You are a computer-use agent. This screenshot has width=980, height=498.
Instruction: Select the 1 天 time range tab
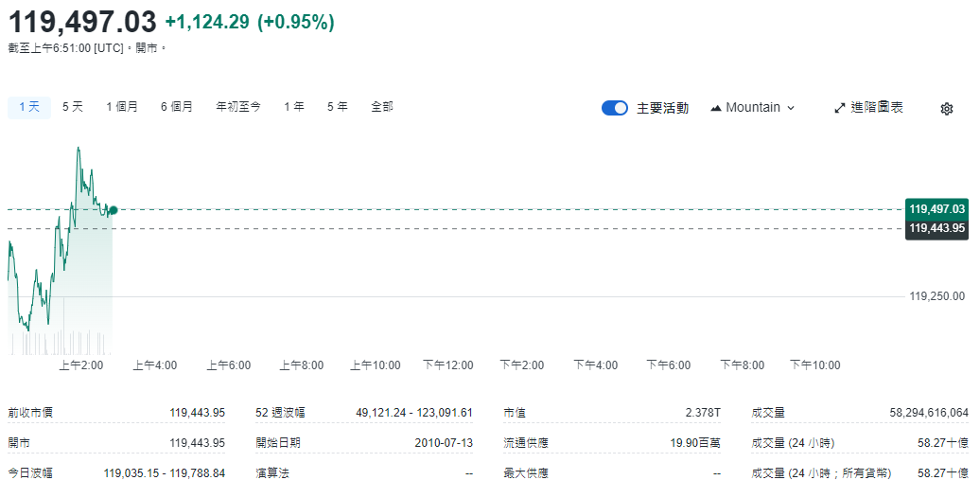coord(29,107)
